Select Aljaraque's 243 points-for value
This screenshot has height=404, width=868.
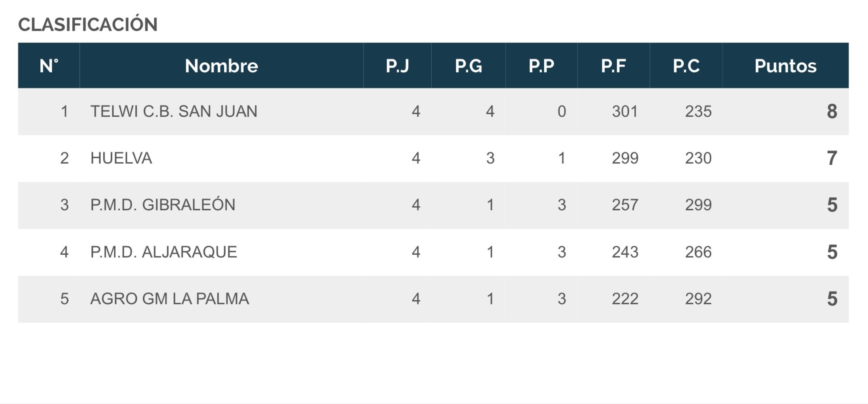click(x=625, y=252)
